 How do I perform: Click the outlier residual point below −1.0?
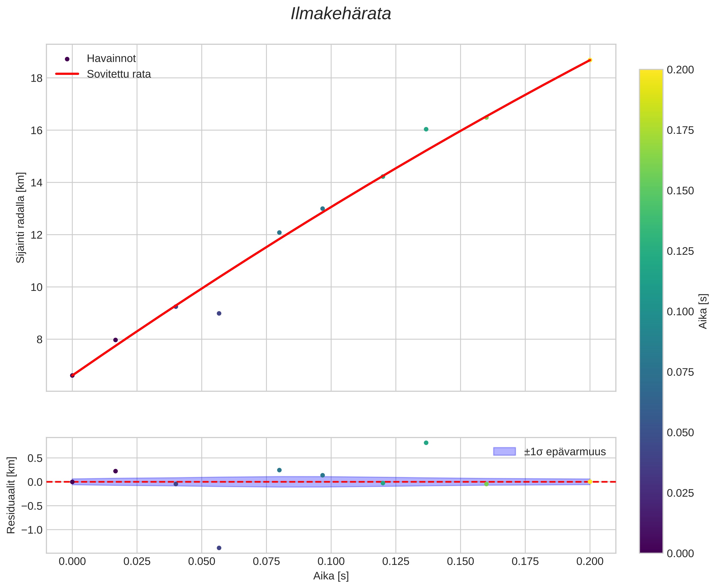219,548
